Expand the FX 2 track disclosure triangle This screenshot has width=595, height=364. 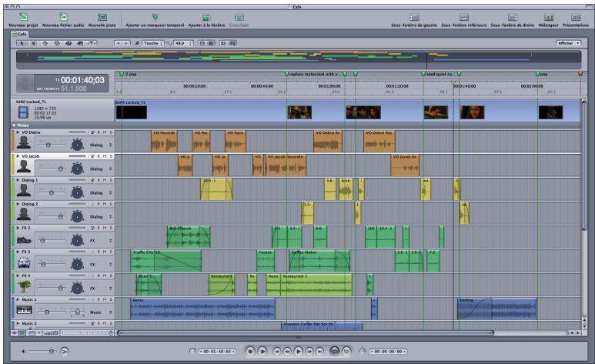pyautogui.click(x=18, y=228)
